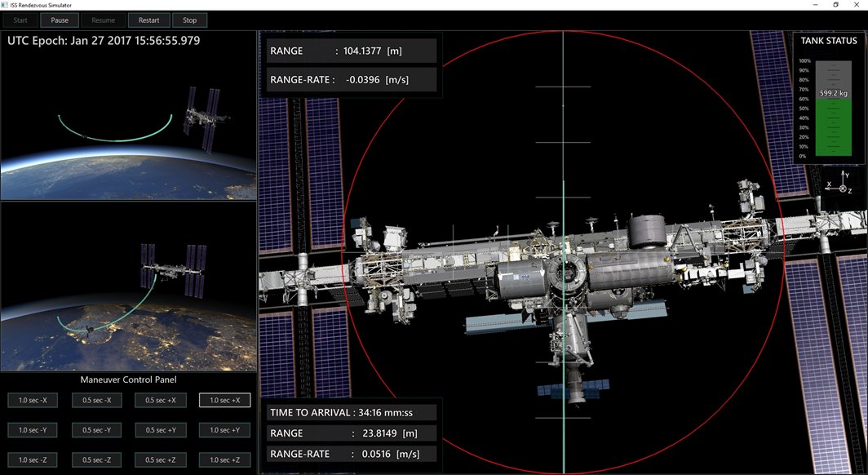The width and height of the screenshot is (868, 475).
Task: Click the top RANGE 104.1377 readout
Action: (x=352, y=51)
